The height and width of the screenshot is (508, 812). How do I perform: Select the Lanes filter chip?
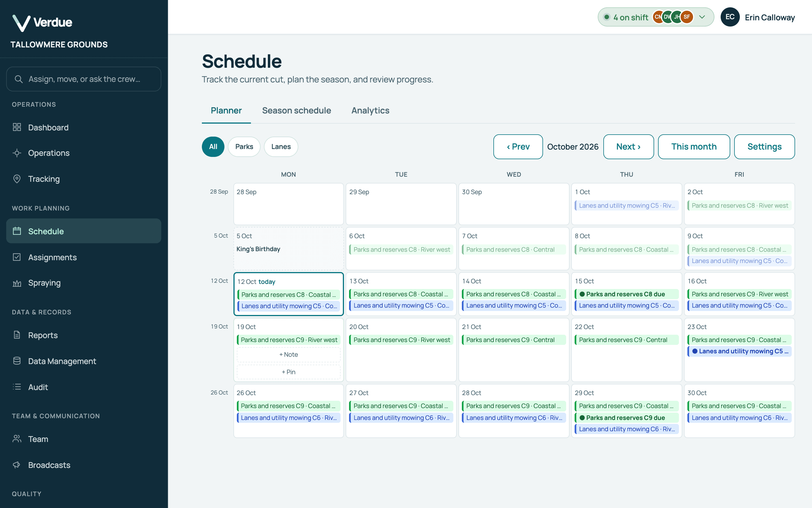(x=281, y=146)
